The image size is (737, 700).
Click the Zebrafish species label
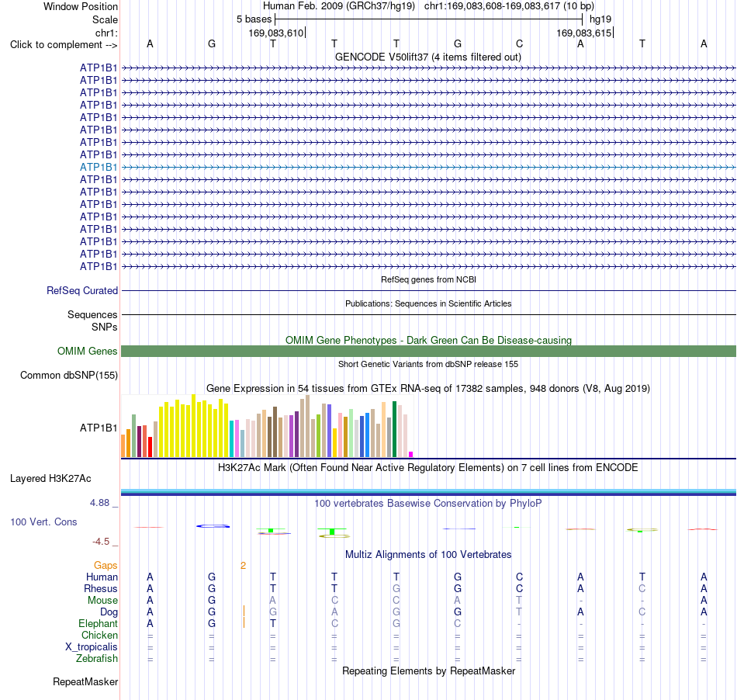click(x=97, y=658)
